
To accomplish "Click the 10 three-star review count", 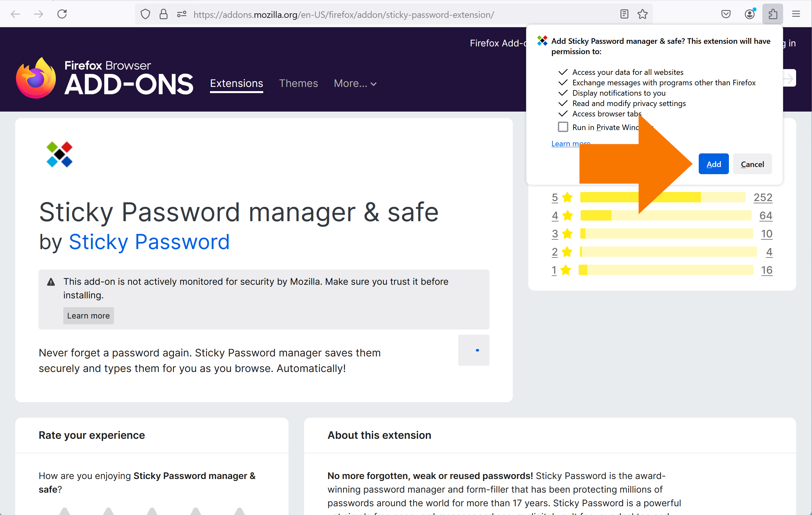I will (x=767, y=234).
